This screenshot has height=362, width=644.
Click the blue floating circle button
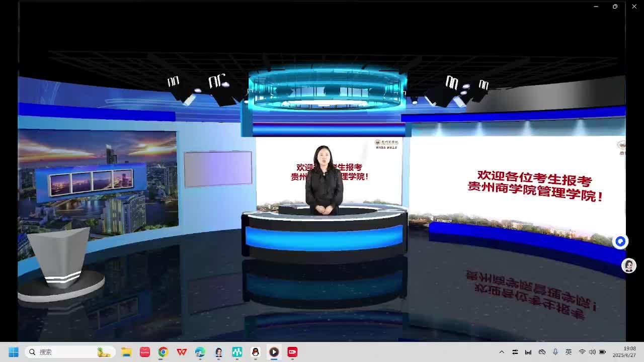tap(620, 242)
